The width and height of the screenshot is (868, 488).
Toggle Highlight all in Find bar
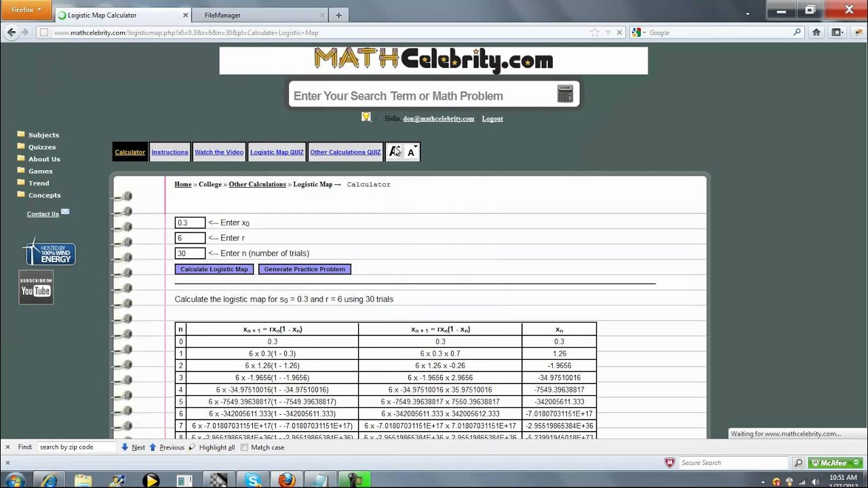[x=212, y=447]
